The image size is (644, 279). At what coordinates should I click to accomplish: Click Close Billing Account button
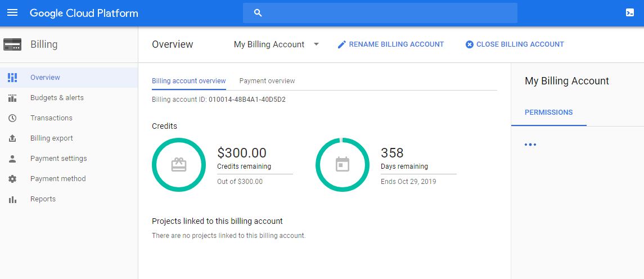coord(515,44)
